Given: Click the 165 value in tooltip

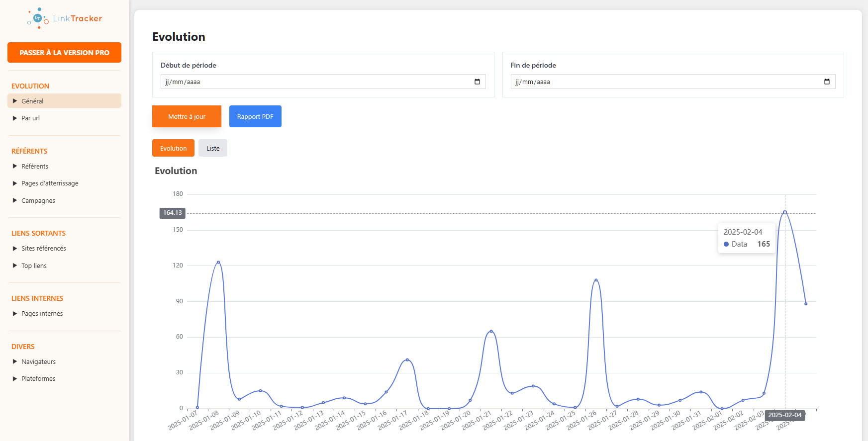Looking at the screenshot, I should 764,244.
